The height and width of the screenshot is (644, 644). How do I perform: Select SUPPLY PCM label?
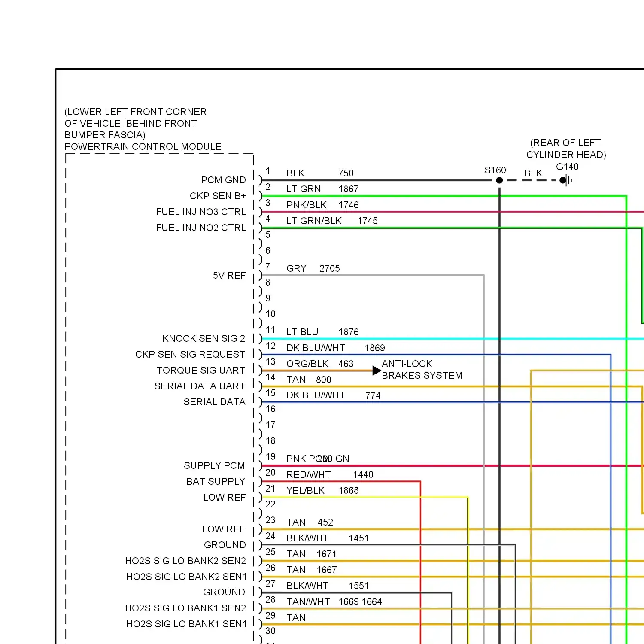point(214,465)
